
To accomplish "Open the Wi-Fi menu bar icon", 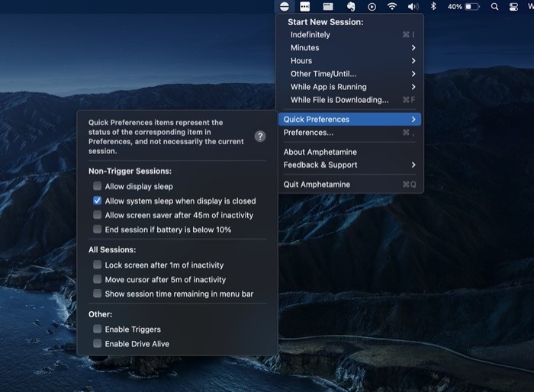I will (392, 6).
